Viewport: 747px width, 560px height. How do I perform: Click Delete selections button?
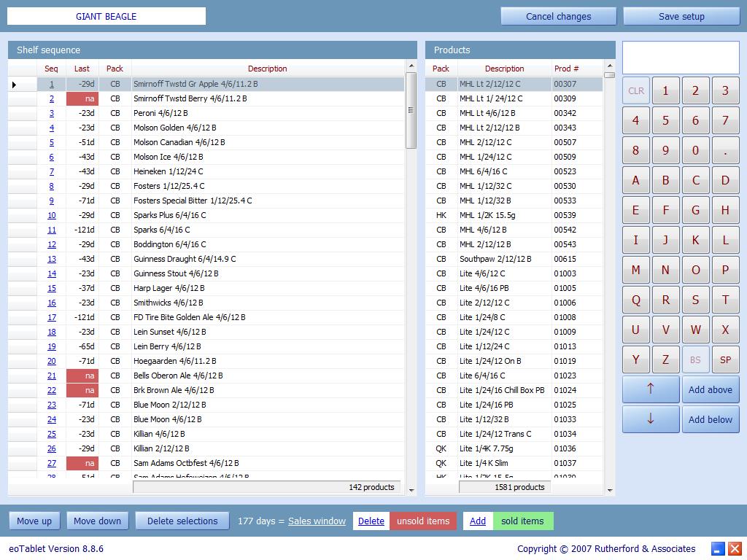[x=182, y=521]
